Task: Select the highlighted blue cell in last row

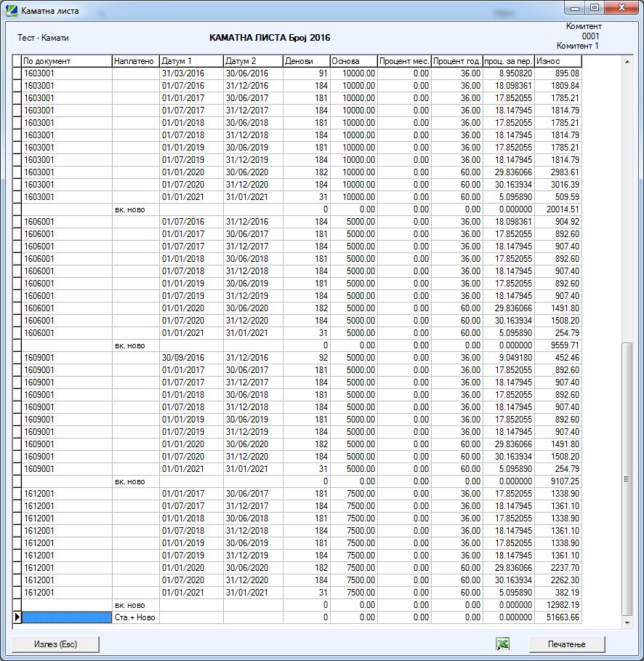Action: coord(67,617)
